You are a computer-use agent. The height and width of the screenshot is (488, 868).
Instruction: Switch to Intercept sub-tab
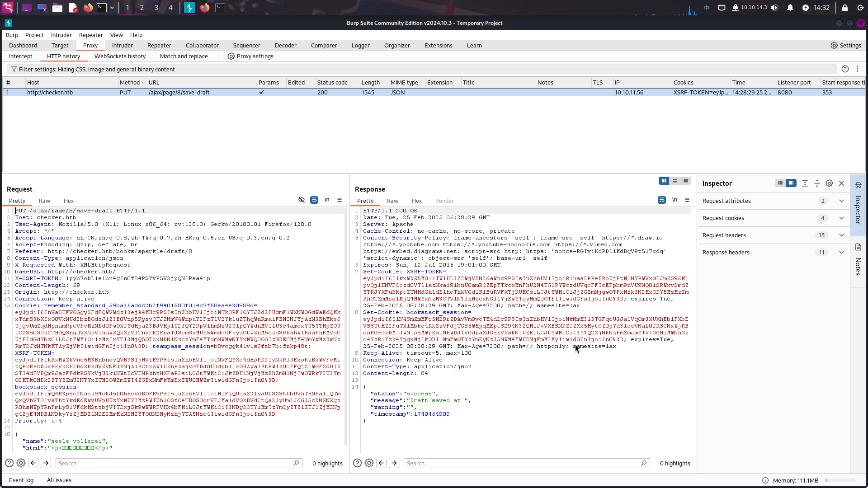(x=21, y=56)
